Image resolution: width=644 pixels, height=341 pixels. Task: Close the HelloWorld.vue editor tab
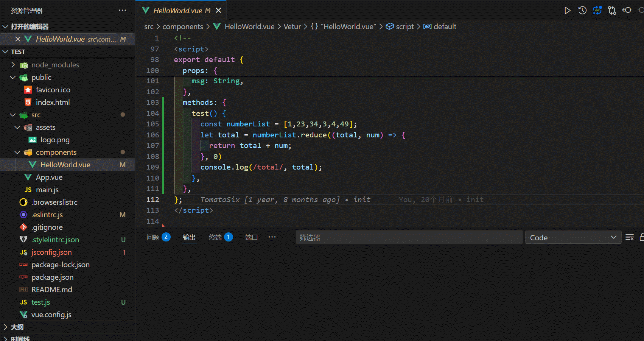pos(218,11)
